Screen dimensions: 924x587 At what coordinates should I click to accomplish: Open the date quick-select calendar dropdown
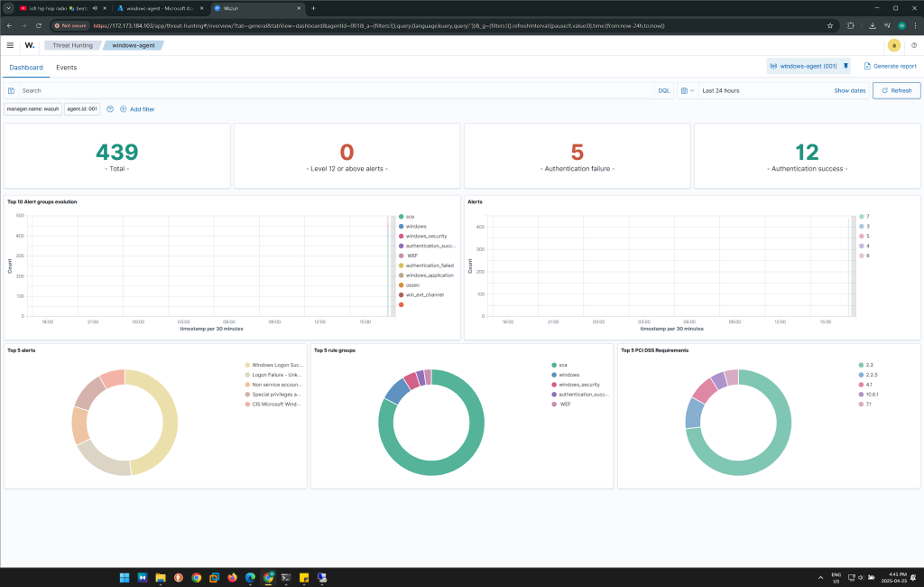coord(687,91)
